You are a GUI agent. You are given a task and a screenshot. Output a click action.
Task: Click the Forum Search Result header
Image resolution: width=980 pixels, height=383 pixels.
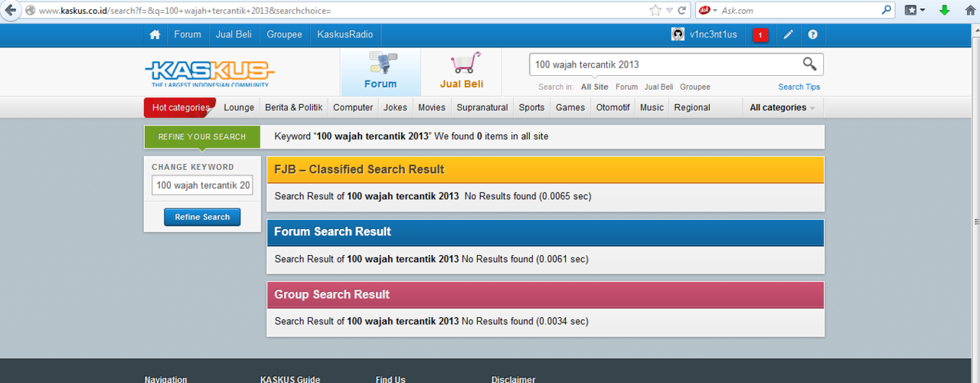tap(545, 232)
